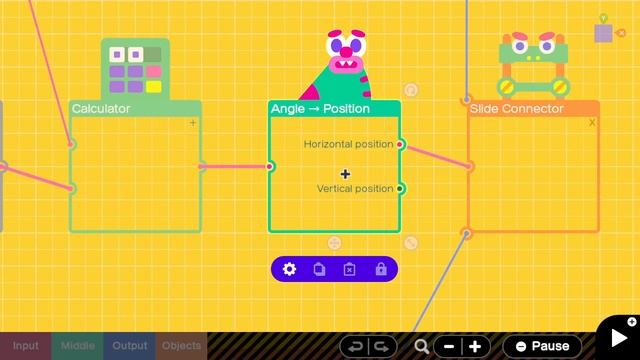Click the Calculator upper input port
640x360 pixels.
(71, 144)
